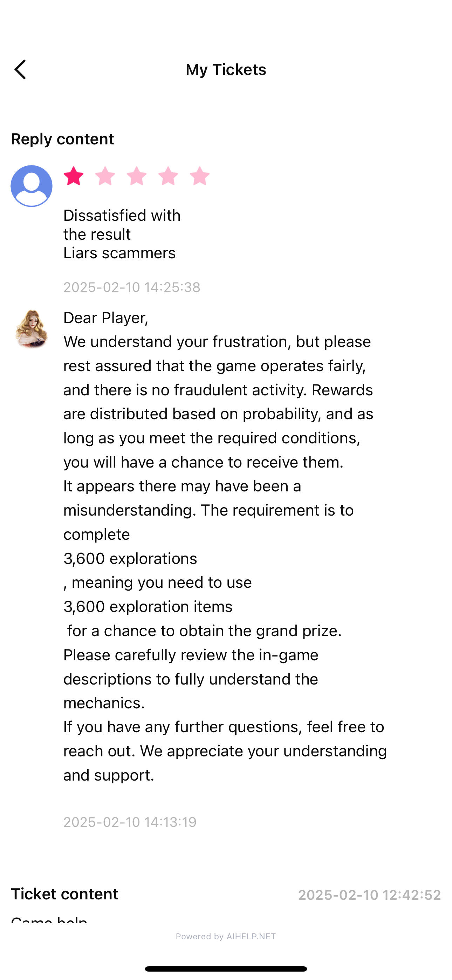Tap the Dear Player greeting line
This screenshot has width=452, height=980.
[x=106, y=318]
